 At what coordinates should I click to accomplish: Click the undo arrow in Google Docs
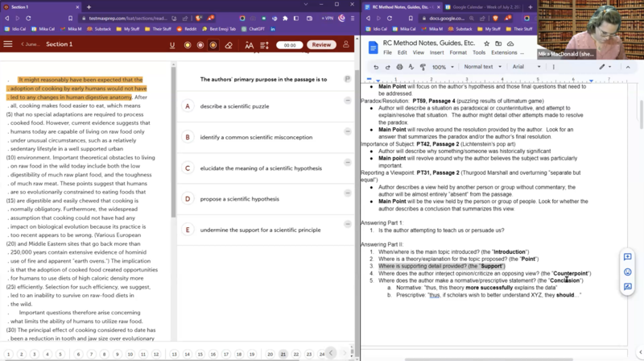[376, 67]
